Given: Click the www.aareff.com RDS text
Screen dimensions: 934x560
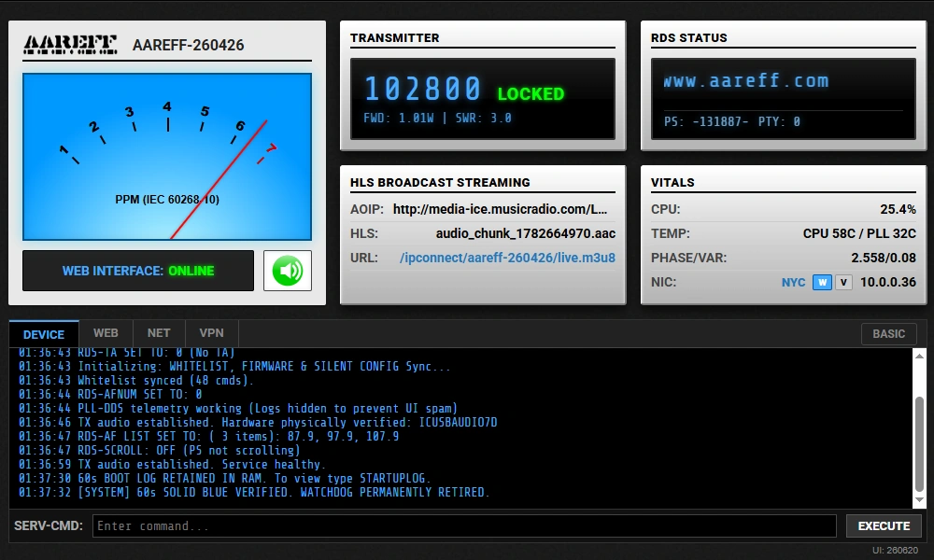Looking at the screenshot, I should coord(745,80).
